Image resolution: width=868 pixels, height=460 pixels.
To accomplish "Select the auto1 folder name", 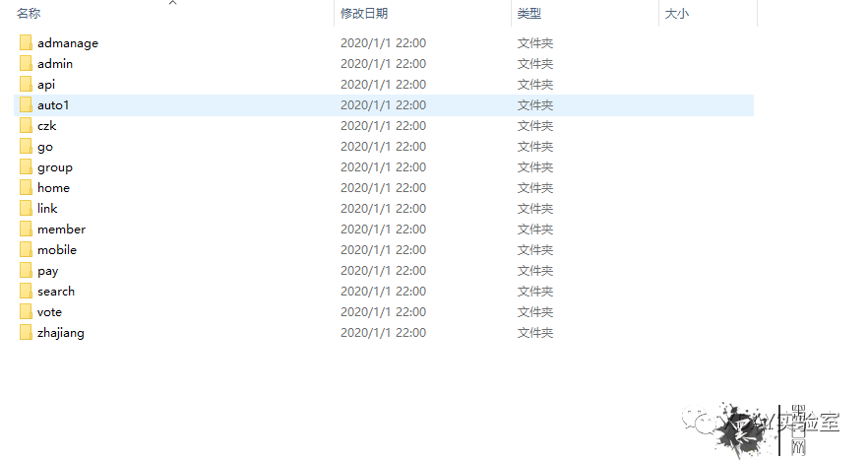I will click(53, 105).
